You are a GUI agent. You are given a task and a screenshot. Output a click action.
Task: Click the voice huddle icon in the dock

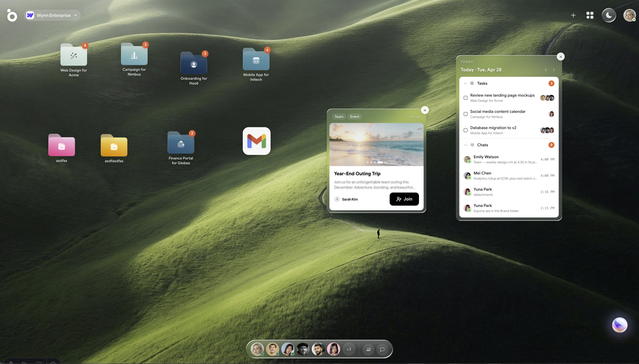pyautogui.click(x=368, y=349)
